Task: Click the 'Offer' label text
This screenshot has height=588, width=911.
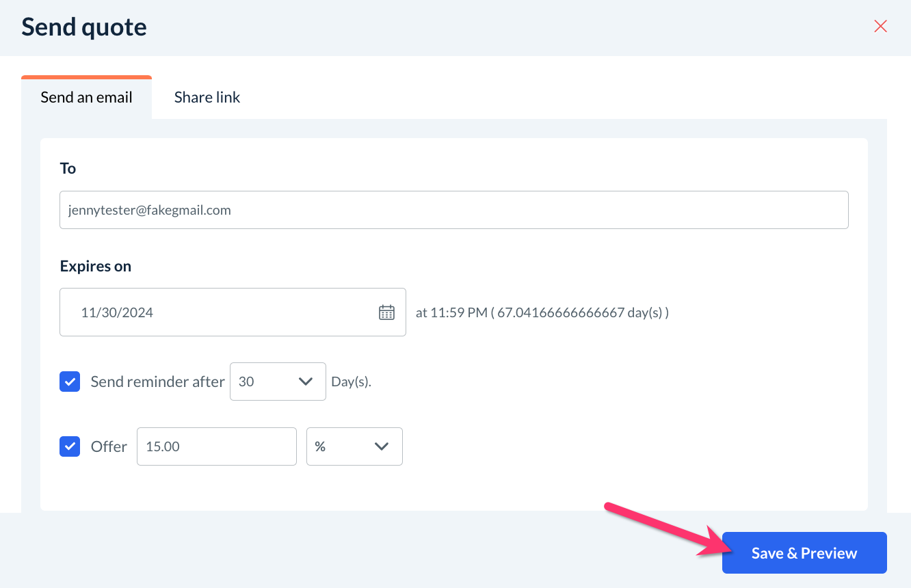Action: tap(109, 446)
